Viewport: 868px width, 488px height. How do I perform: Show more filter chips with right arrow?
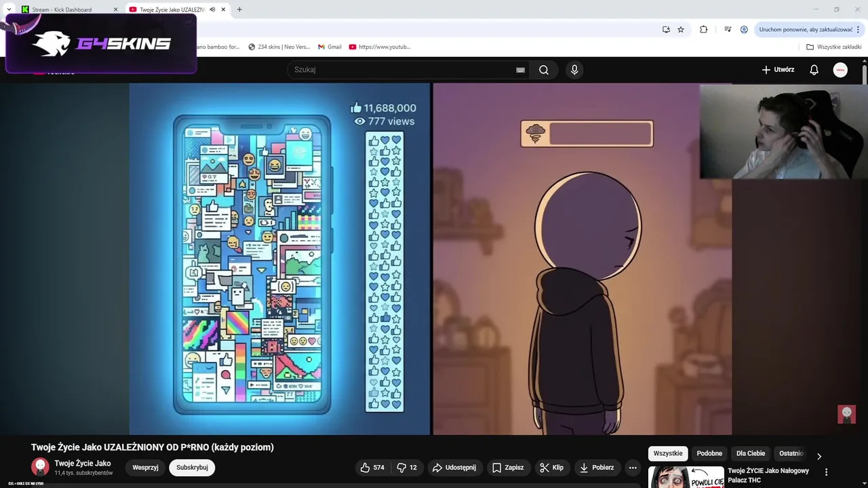[818, 456]
